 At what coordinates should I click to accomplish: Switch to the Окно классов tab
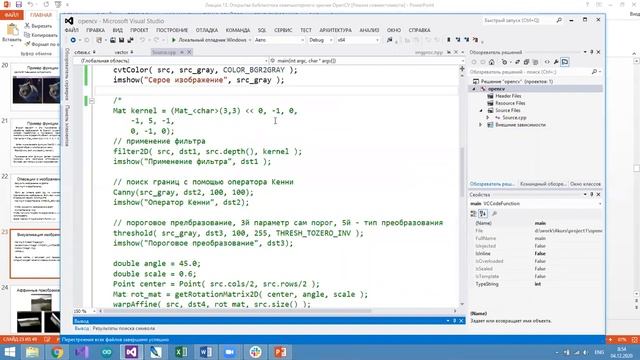(585, 184)
